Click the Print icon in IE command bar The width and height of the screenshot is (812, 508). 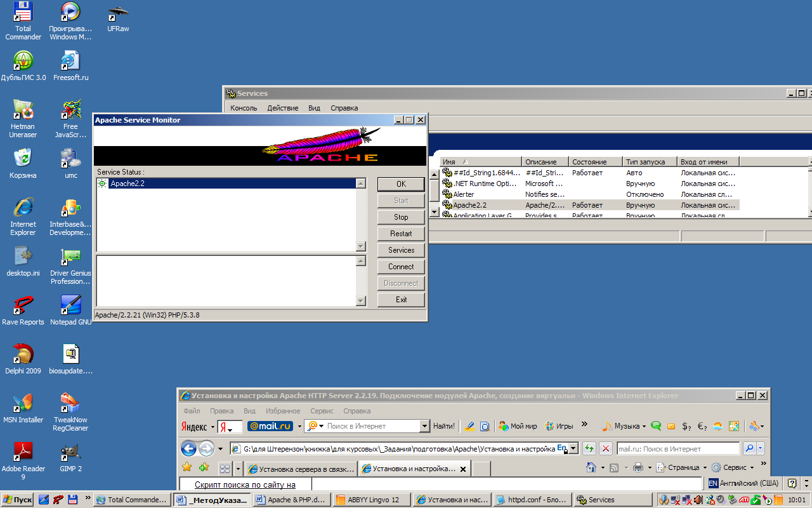[638, 467]
